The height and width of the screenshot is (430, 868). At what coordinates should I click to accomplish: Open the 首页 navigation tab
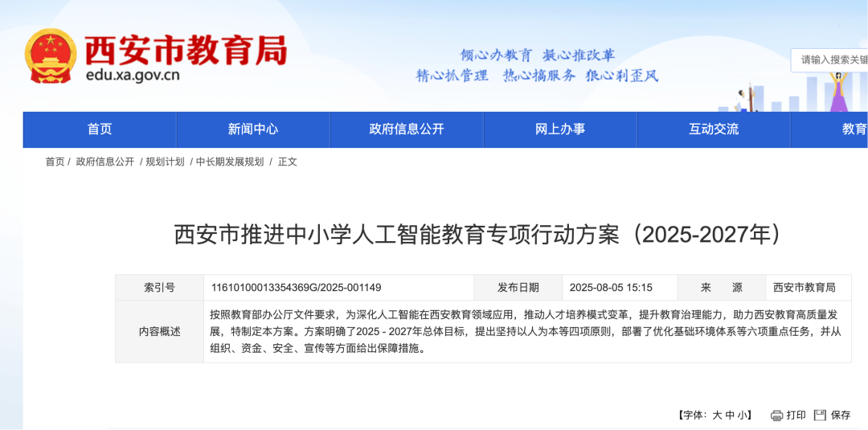pos(100,129)
